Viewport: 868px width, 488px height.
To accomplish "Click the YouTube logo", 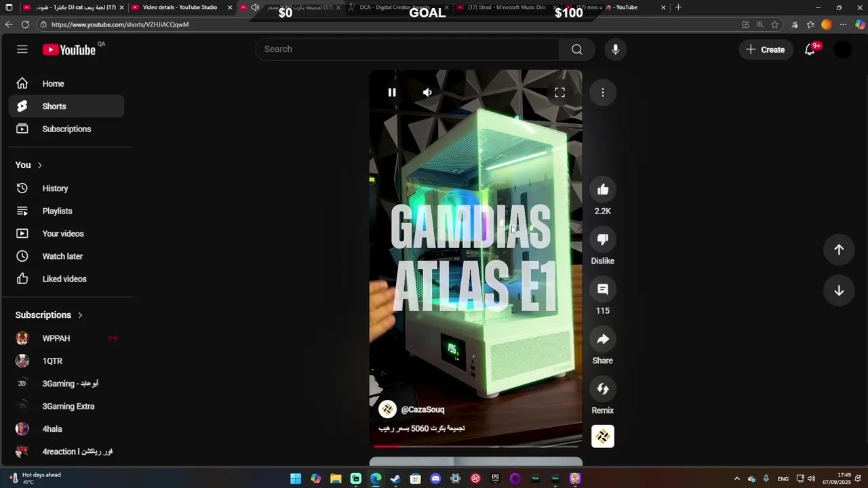I will 69,49.
